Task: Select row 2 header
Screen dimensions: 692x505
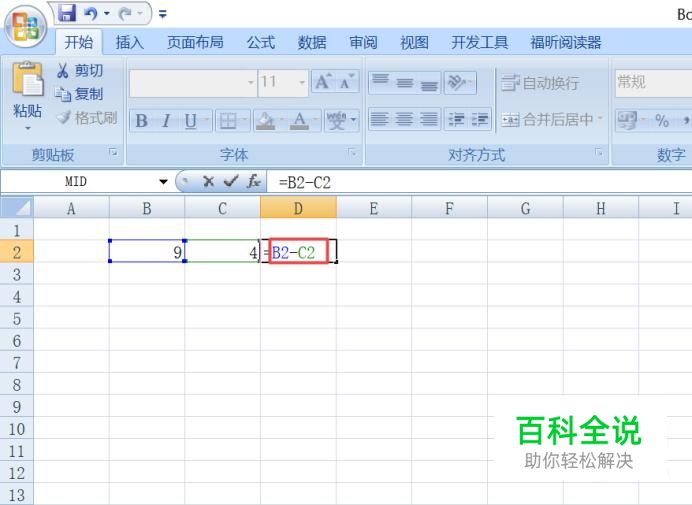Action: coord(17,252)
